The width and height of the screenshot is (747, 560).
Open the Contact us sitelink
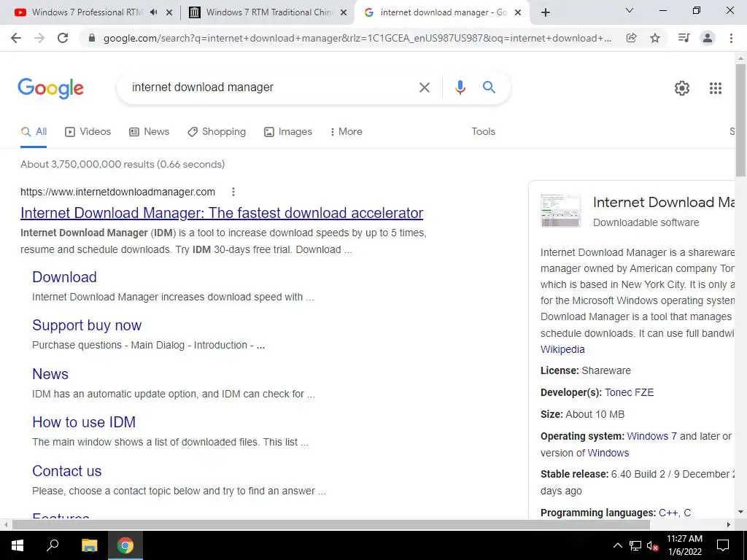click(66, 471)
